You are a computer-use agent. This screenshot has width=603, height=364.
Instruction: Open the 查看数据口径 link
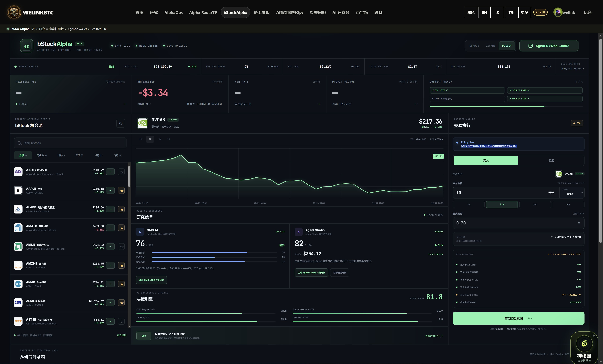pos(434,336)
